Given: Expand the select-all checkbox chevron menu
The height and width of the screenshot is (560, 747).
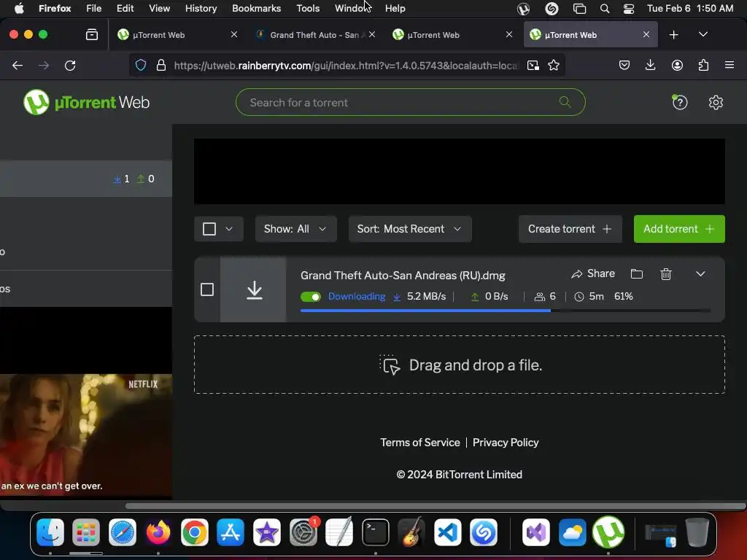Looking at the screenshot, I should (229, 229).
